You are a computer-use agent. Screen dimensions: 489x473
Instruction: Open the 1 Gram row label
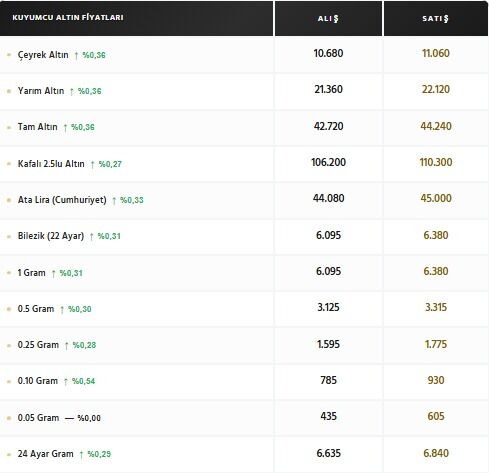(31, 273)
